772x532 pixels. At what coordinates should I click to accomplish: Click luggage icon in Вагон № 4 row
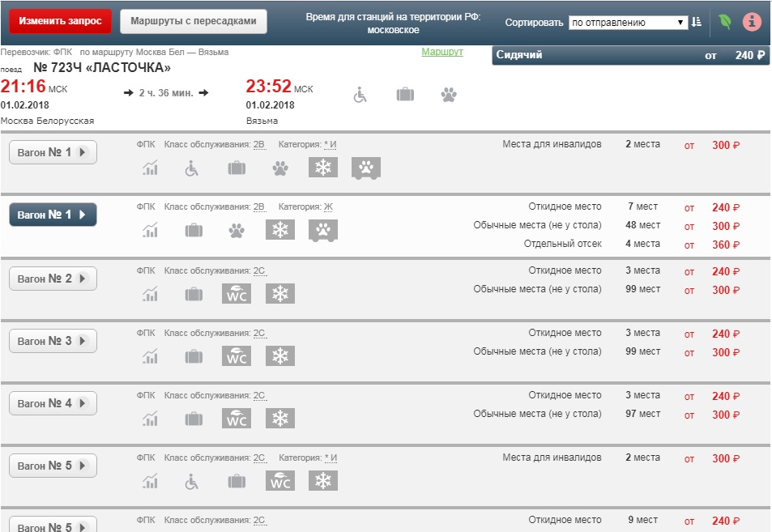(x=193, y=419)
